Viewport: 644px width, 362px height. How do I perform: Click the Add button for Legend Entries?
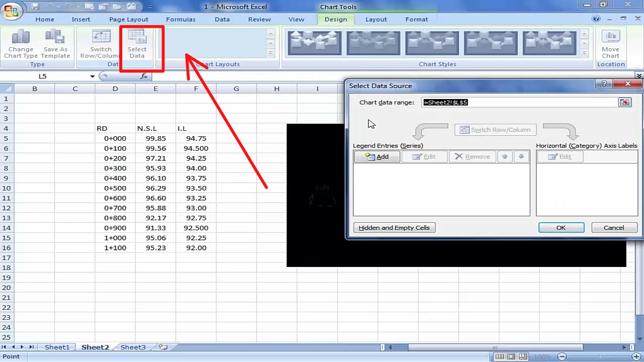click(x=377, y=156)
